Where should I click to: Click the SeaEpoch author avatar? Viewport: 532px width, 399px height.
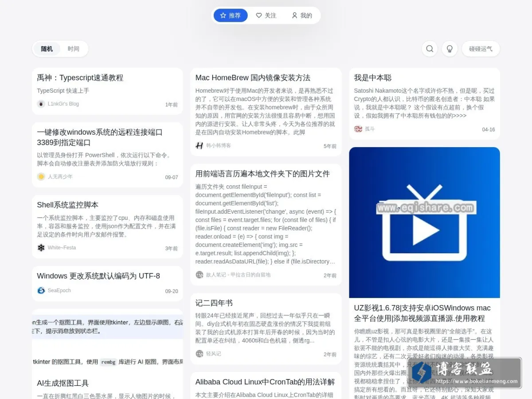coord(41,290)
